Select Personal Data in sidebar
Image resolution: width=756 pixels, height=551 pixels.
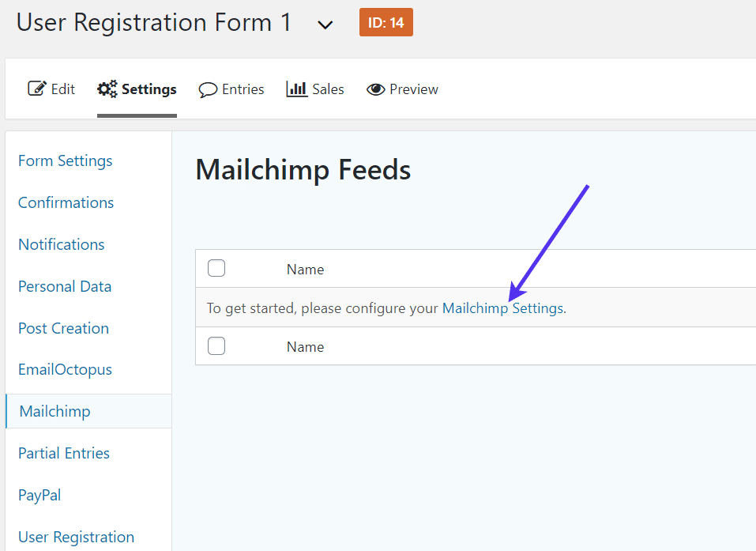tap(65, 286)
